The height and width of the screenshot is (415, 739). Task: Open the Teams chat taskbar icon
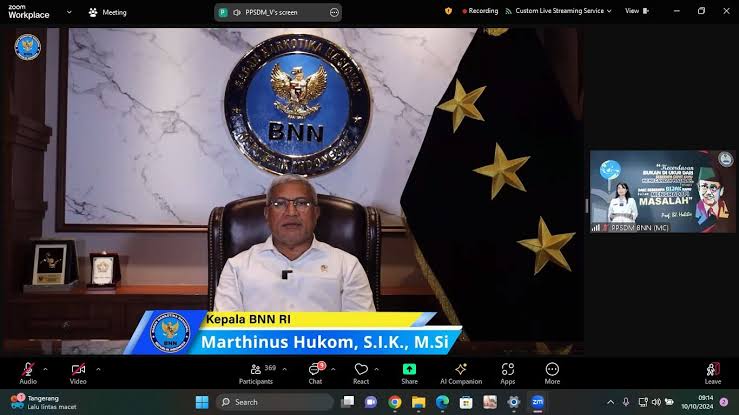point(371,402)
